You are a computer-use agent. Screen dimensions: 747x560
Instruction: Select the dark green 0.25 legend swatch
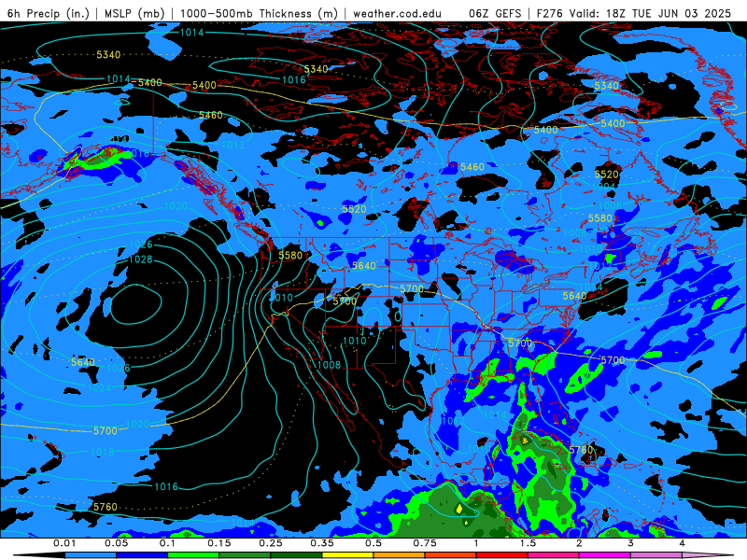pyautogui.click(x=296, y=555)
